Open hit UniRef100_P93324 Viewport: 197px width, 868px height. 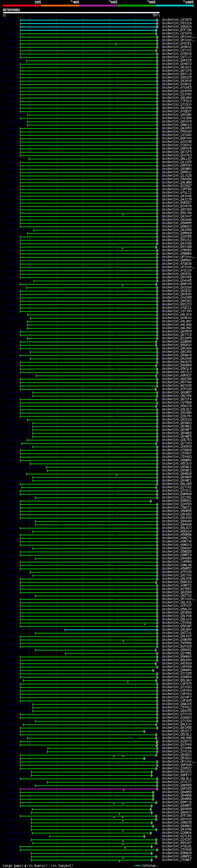(x=177, y=23)
